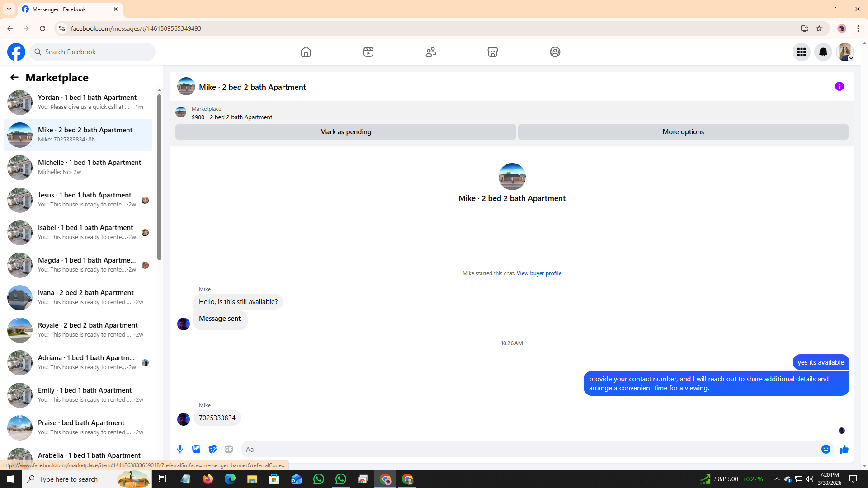868x488 pixels.
Task: Mark the listing as pending
Action: pyautogui.click(x=345, y=132)
